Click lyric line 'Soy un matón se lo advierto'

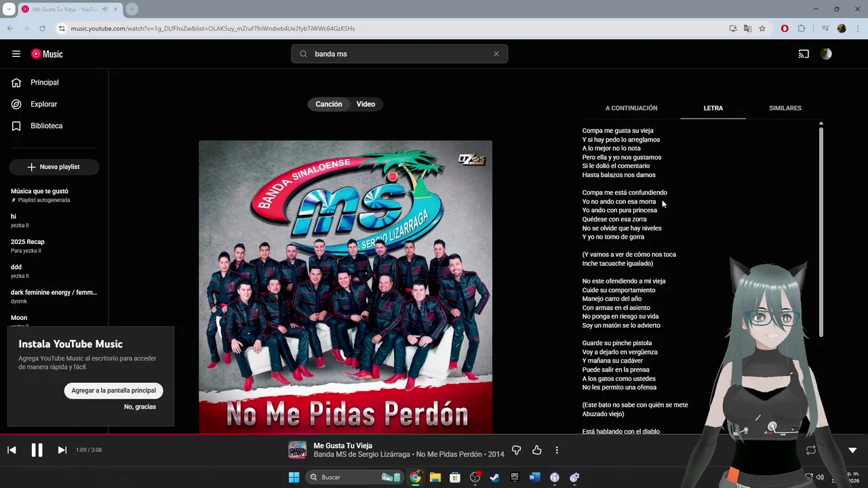pos(621,325)
